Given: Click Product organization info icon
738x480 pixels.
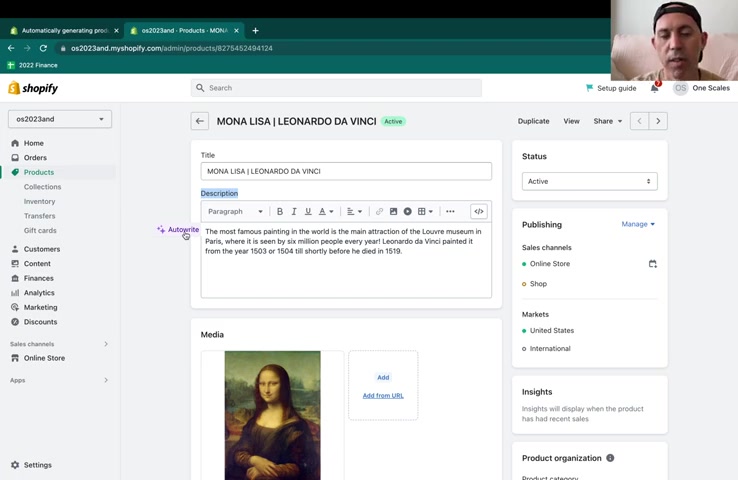Looking at the screenshot, I should (610, 458).
